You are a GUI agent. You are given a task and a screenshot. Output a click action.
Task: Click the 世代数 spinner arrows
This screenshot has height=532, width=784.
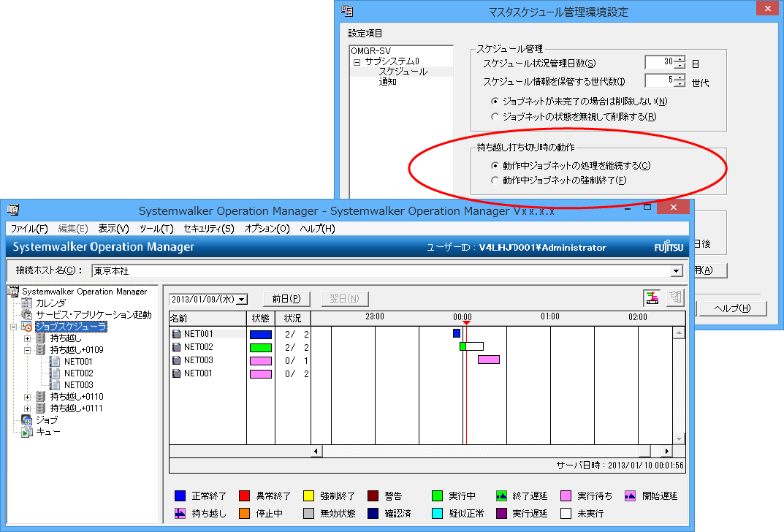tap(680, 80)
